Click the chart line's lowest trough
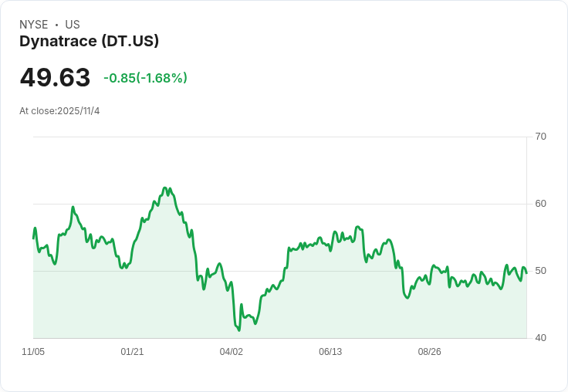This screenshot has width=568, height=392. click(x=239, y=330)
